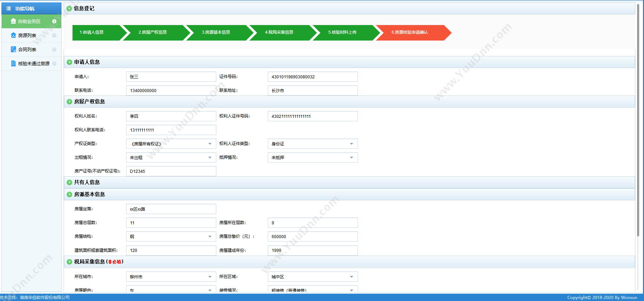The image size is (644, 301).
Task: Click the 房产证号 field with D12345
Action: pyautogui.click(x=171, y=171)
